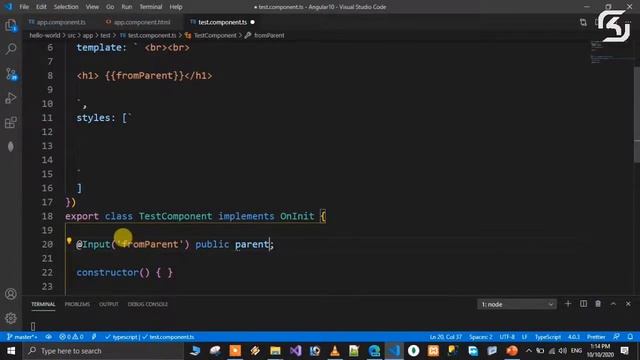Open the Terminal menu
Viewport: 640px width, 360px height.
click(151, 7)
